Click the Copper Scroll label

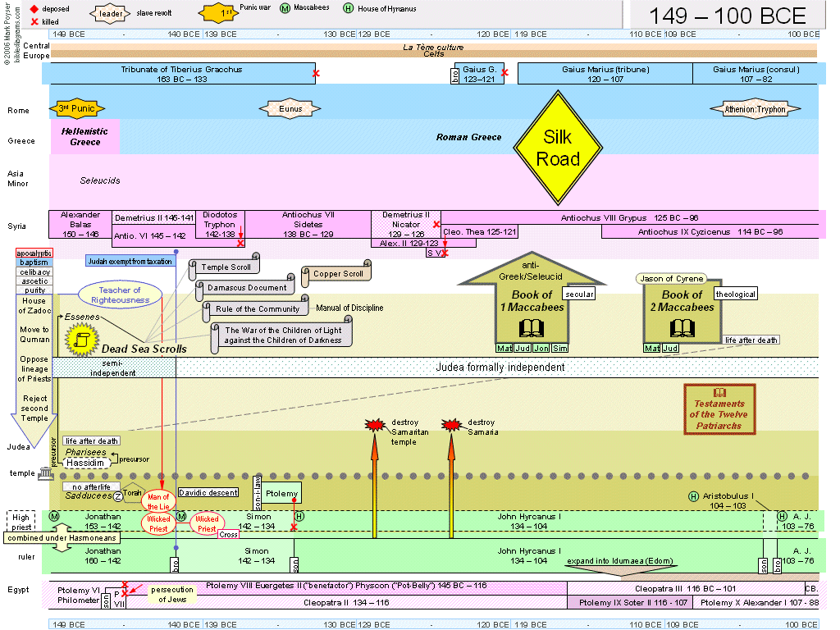(x=338, y=275)
